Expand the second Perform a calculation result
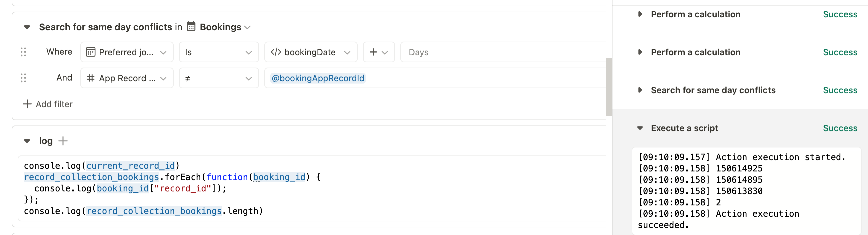This screenshot has height=235, width=868. [x=640, y=52]
